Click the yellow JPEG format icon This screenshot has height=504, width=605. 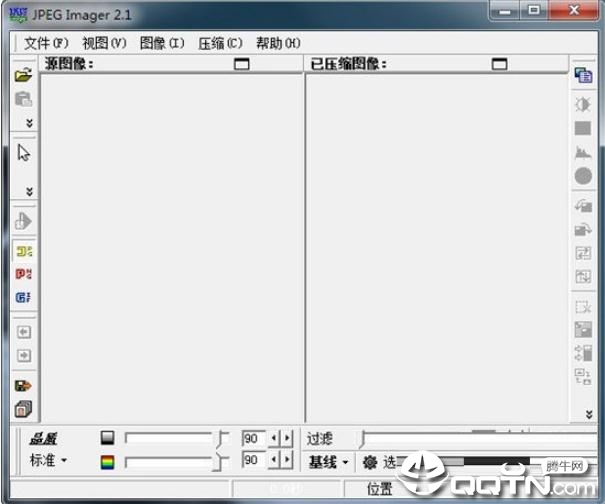pyautogui.click(x=23, y=252)
